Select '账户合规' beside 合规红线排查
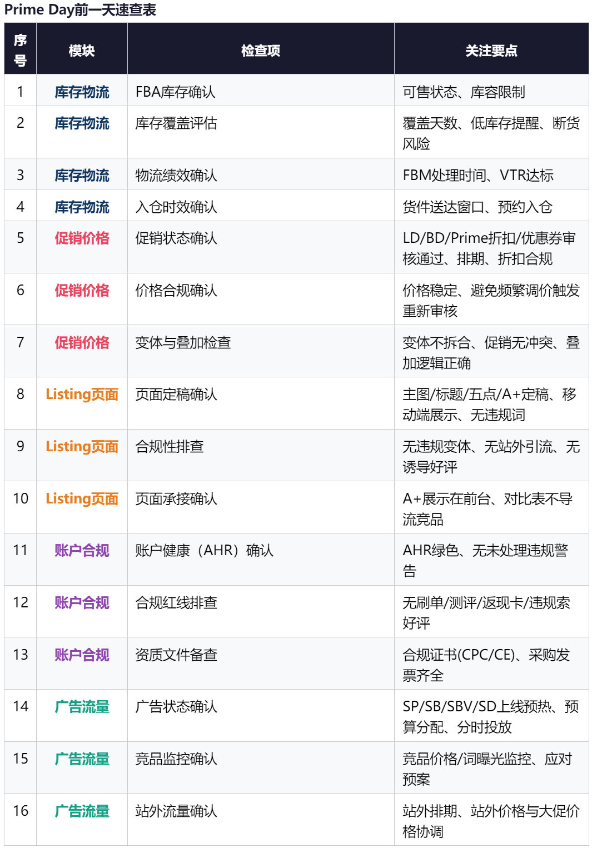Viewport: 597px width, 868px height. point(82,602)
